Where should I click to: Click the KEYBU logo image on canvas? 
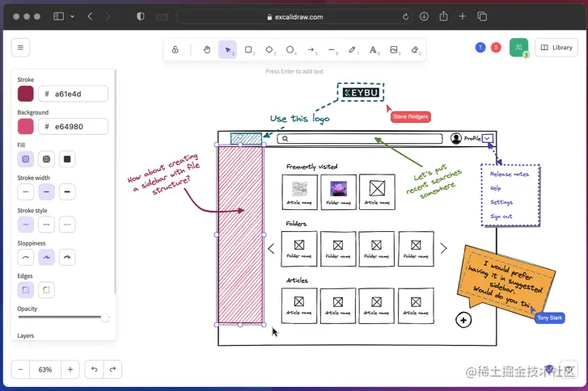click(x=361, y=93)
